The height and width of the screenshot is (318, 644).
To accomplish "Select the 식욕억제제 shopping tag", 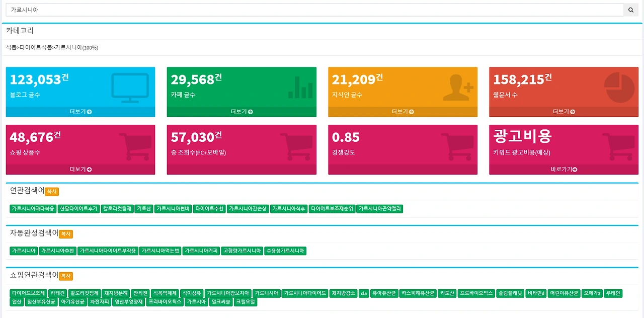I will point(165,293).
